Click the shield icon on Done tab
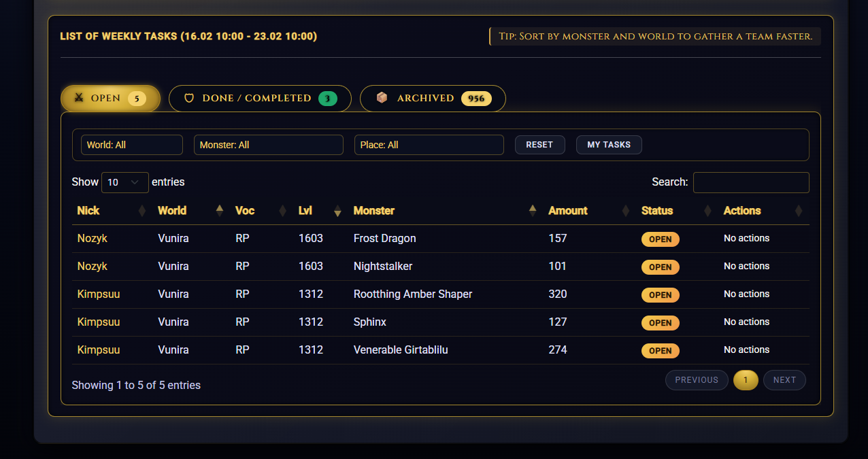This screenshot has width=868, height=459. pyautogui.click(x=189, y=99)
